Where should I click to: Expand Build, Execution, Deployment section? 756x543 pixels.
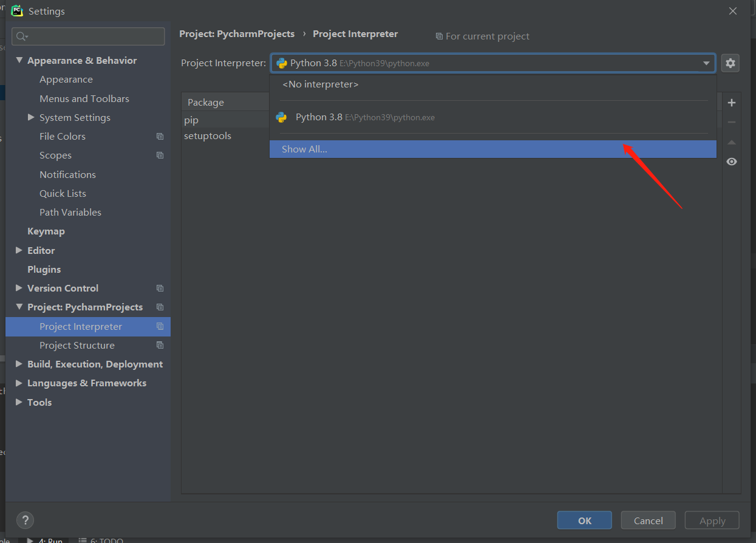[19, 364]
